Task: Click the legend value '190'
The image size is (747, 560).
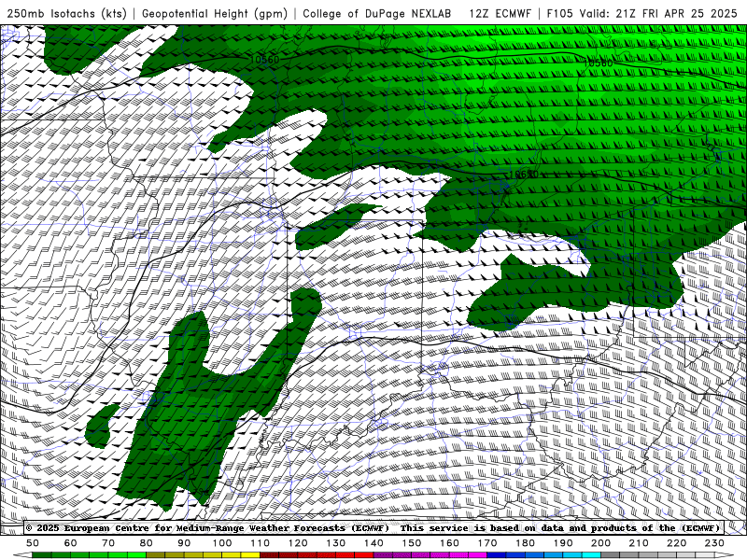Action: click(563, 543)
